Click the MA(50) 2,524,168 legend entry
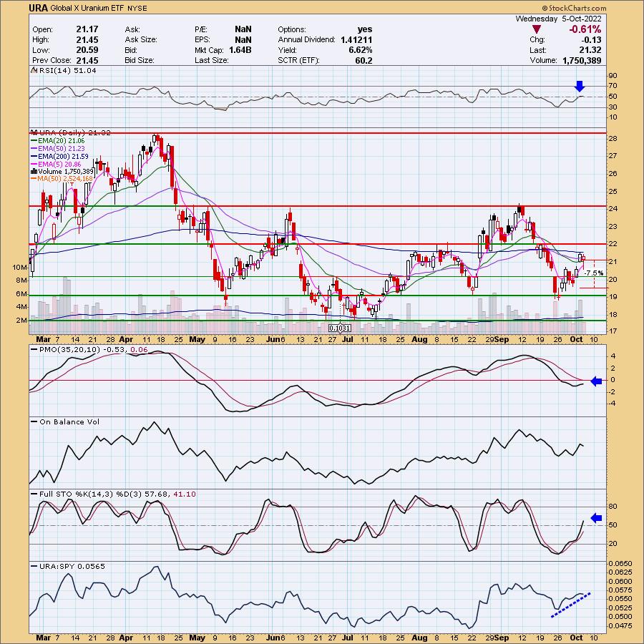 tap(65, 179)
